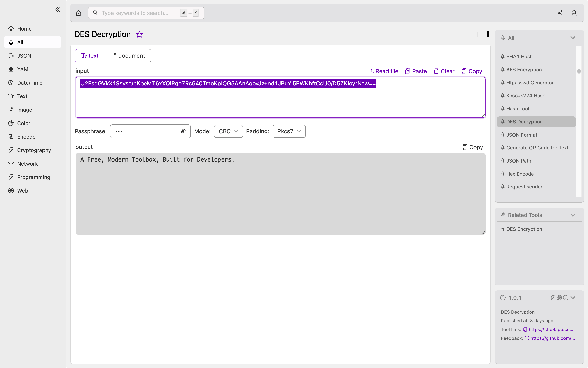Collapse the All tools panel chevron
The width and height of the screenshot is (588, 368).
(573, 38)
